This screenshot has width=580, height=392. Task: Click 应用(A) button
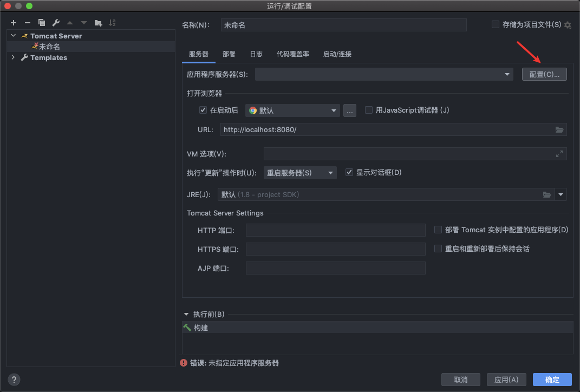506,380
